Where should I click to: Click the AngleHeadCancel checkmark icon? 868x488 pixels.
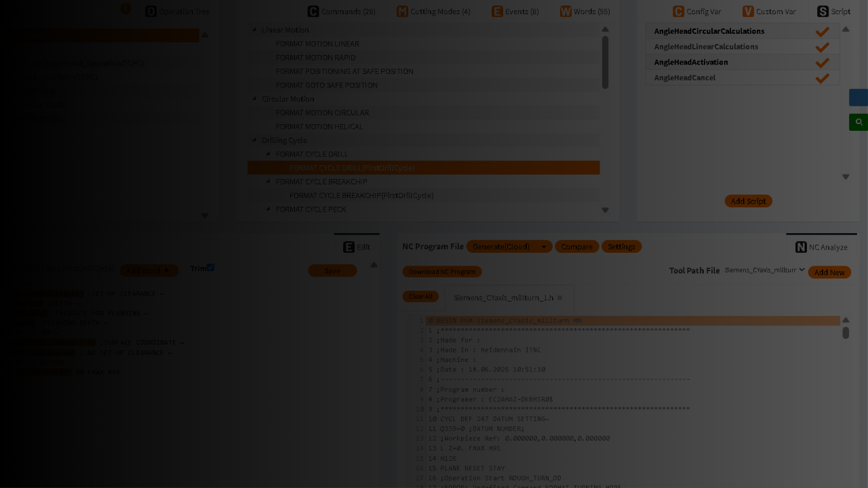[x=822, y=78]
